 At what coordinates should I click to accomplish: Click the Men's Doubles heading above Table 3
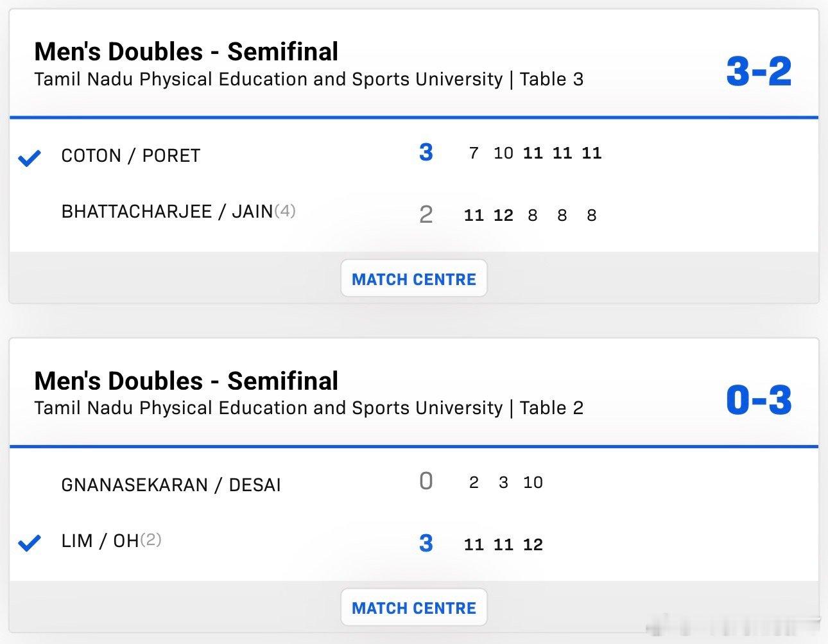click(x=186, y=52)
